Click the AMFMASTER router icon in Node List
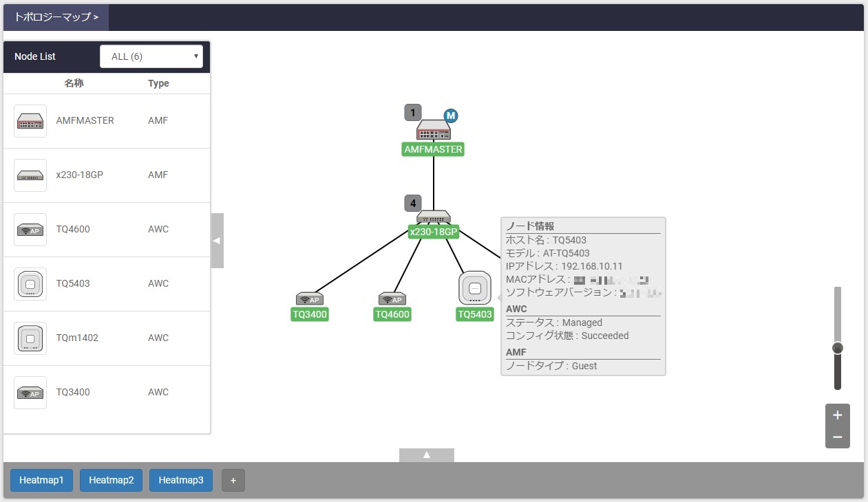Image resolution: width=868 pixels, height=502 pixels. pos(30,121)
